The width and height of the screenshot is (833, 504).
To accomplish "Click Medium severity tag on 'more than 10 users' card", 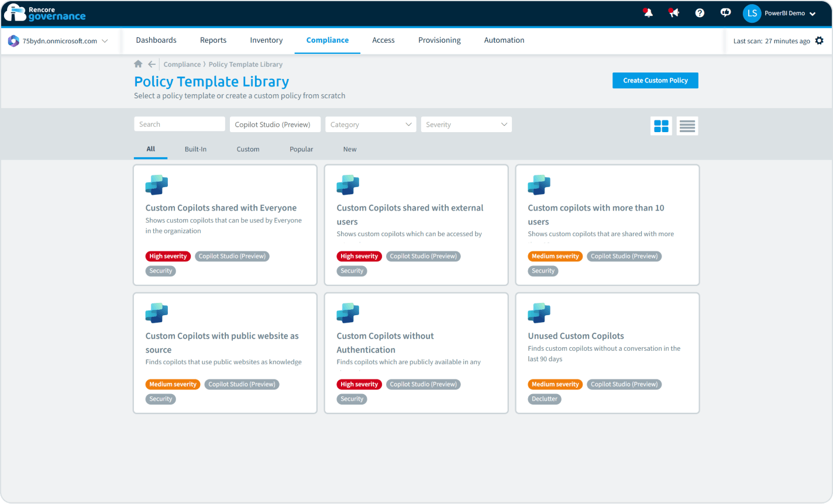I will 555,256.
